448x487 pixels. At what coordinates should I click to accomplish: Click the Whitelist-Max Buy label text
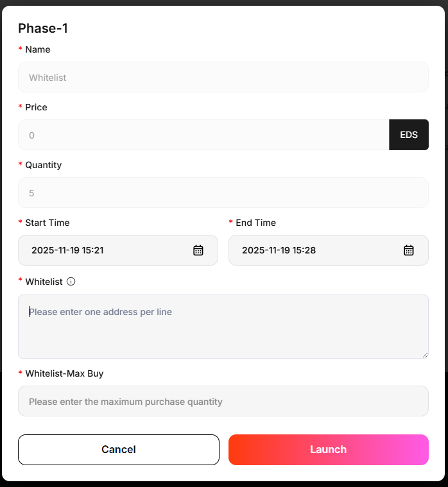[x=64, y=373]
